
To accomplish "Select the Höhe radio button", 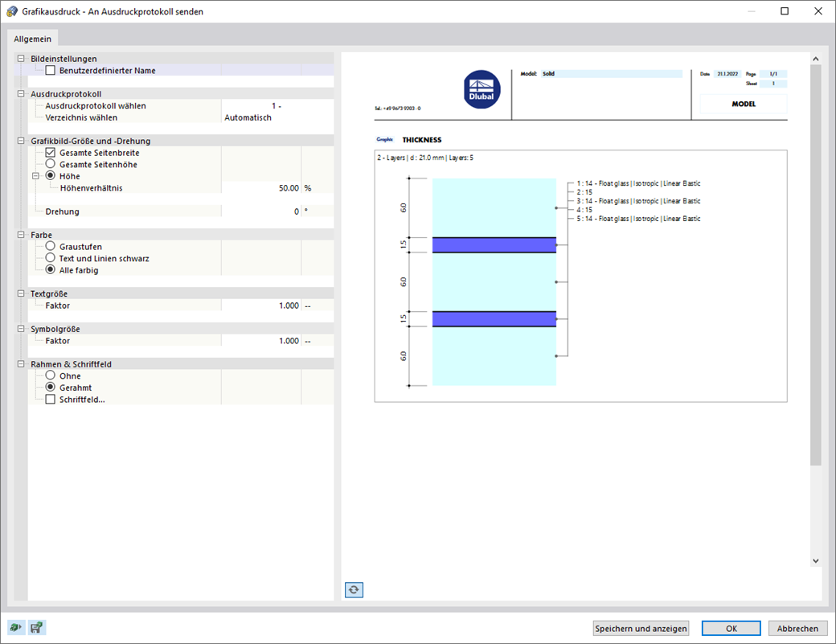I will click(50, 175).
